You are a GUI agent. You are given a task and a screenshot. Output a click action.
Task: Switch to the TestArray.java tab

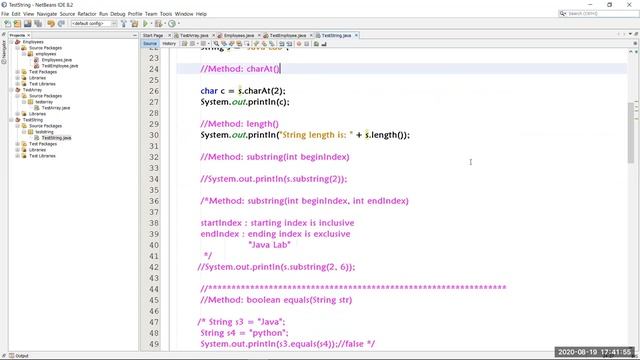pos(194,36)
